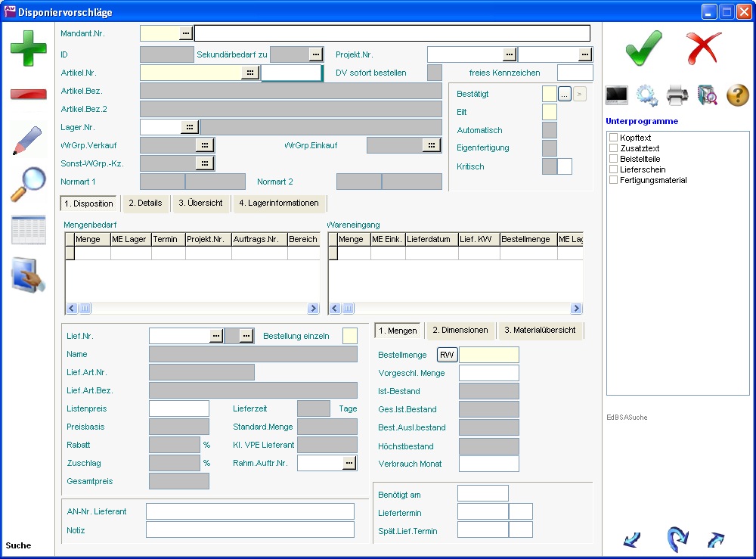The width and height of the screenshot is (756, 559).
Task: Click the printer icon
Action: [677, 95]
